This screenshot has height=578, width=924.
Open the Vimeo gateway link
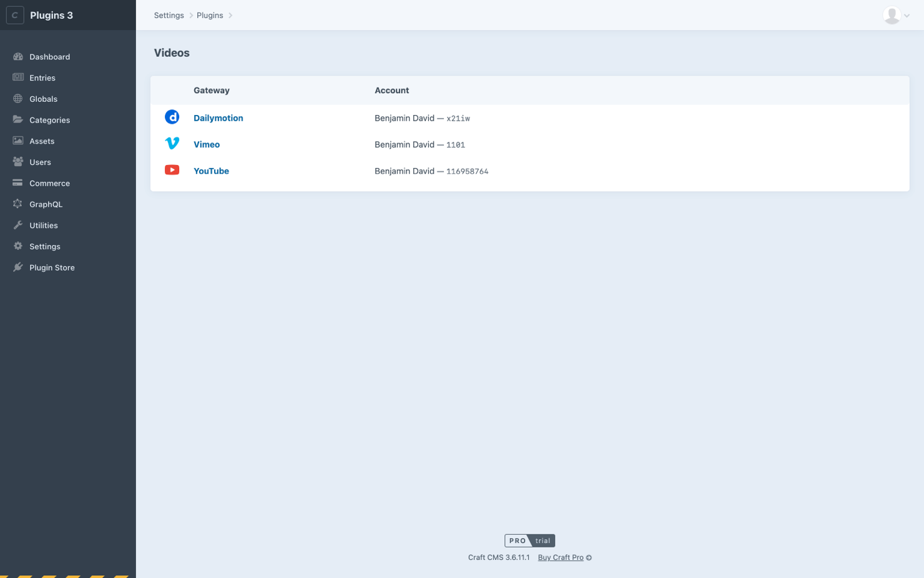[207, 144]
